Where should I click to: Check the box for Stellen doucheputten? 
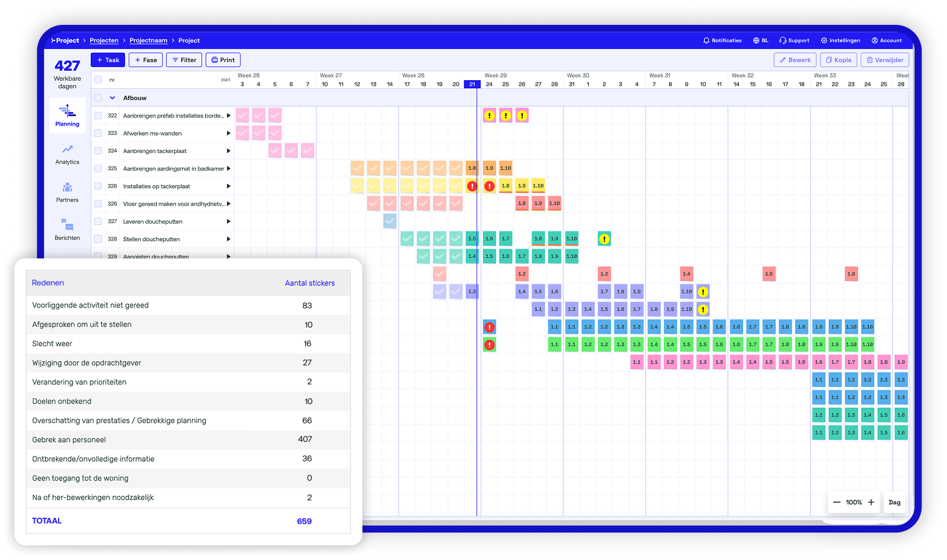pos(98,239)
